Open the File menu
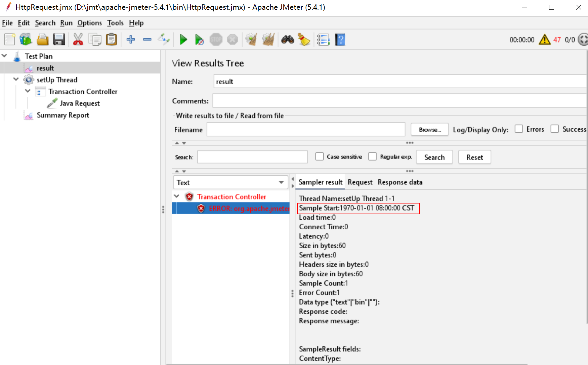 coord(7,23)
